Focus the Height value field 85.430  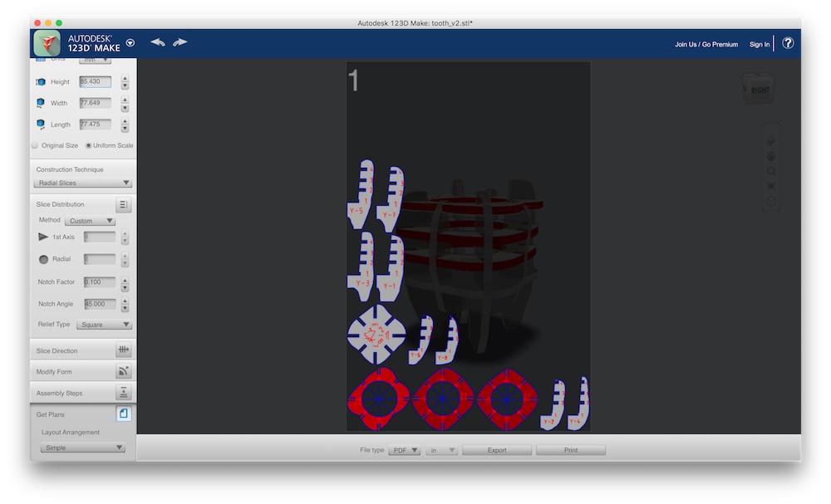click(96, 81)
